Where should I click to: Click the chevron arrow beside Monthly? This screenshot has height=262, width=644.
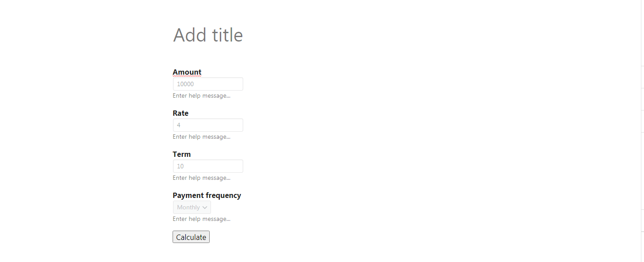click(x=205, y=207)
